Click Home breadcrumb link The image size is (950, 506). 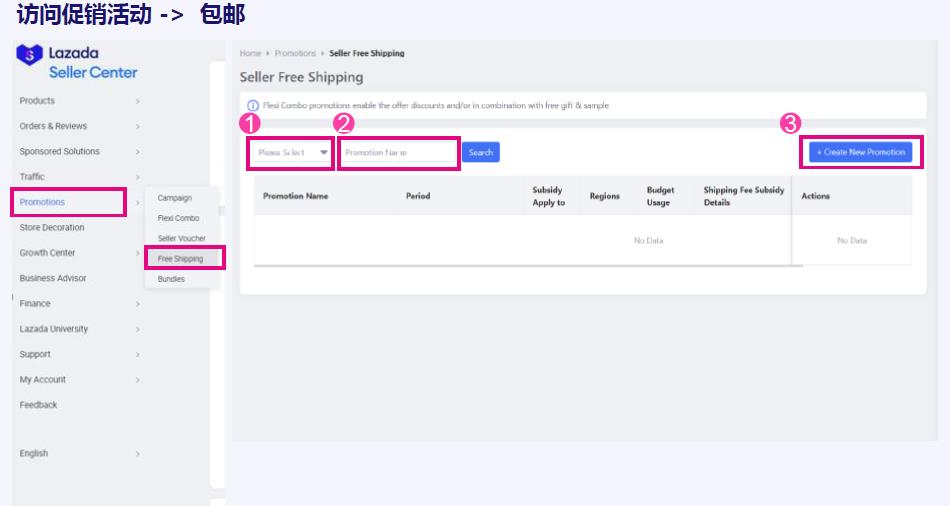tap(250, 53)
